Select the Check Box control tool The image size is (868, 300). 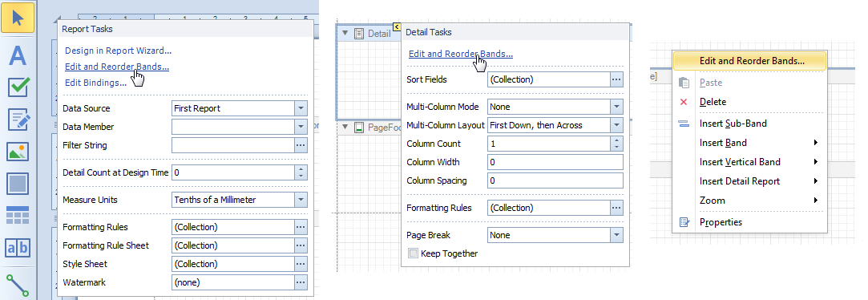pyautogui.click(x=18, y=87)
